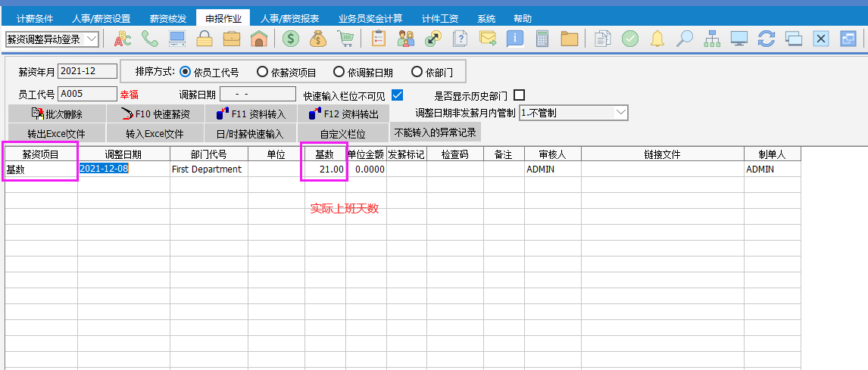868x370 pixels.
Task: Click the magnifying glass search icon
Action: 684,39
